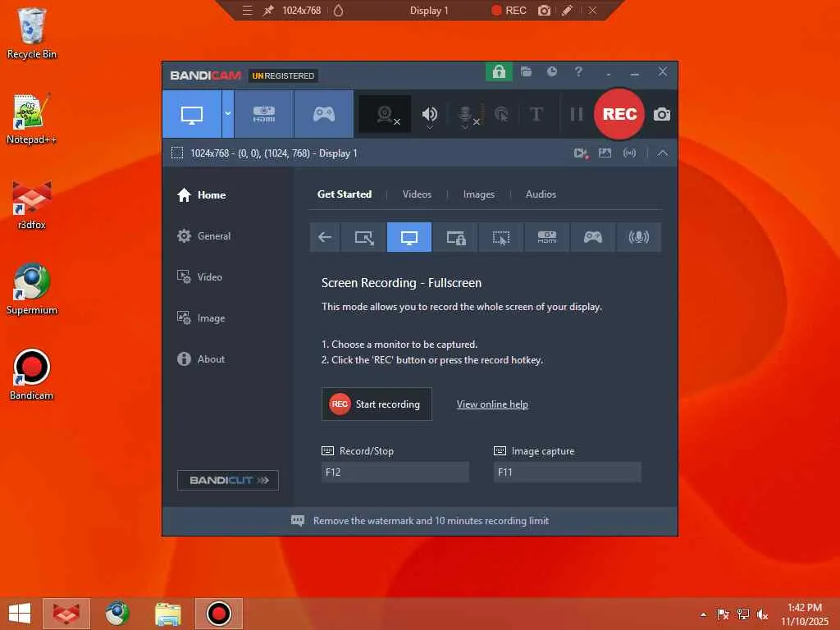Open General settings
The width and height of the screenshot is (840, 630).
pos(203,236)
